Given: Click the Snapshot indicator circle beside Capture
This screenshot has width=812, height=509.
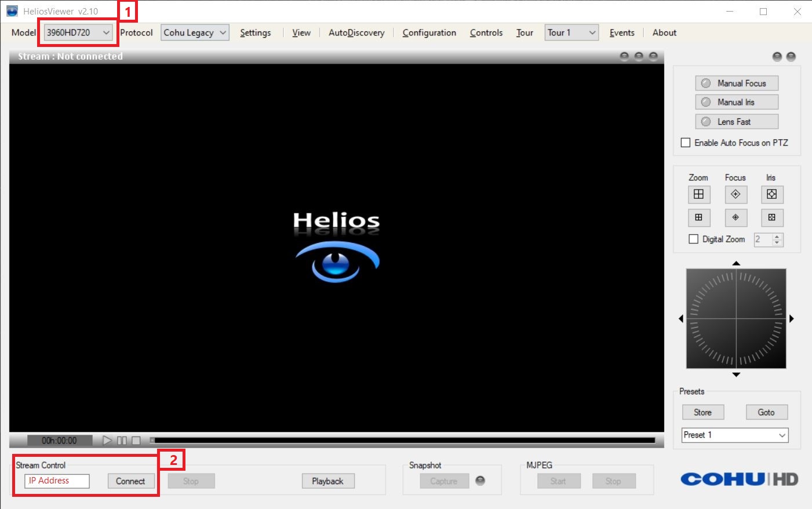Looking at the screenshot, I should coord(480,481).
